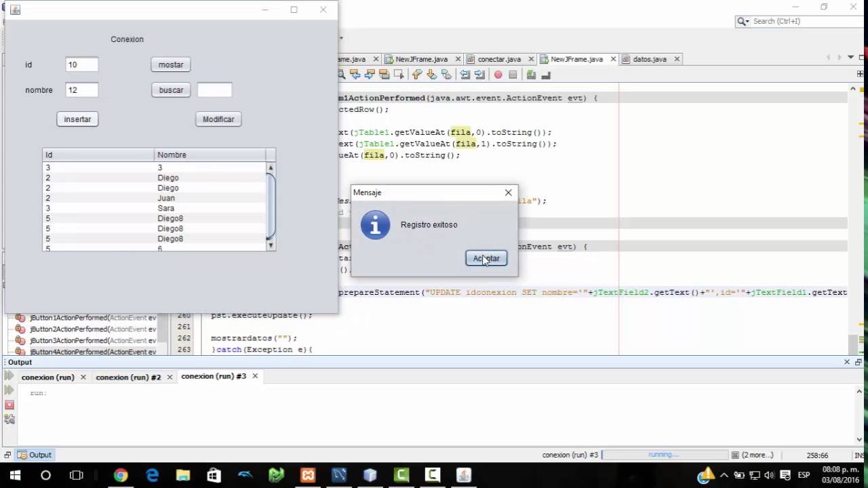Open File Explorer from the taskbar
This screenshot has height=488, width=868.
pos(183,475)
